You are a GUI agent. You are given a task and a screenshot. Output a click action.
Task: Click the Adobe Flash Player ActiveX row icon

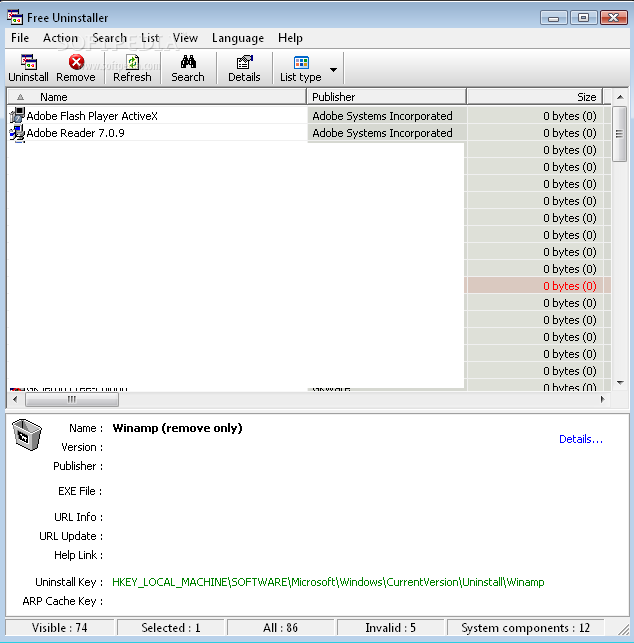pos(17,116)
